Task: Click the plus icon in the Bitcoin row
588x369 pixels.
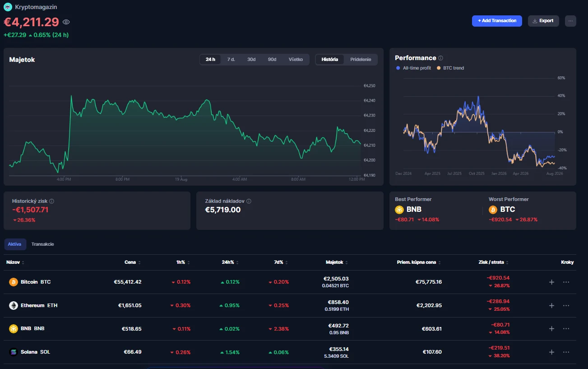Action: (x=551, y=282)
